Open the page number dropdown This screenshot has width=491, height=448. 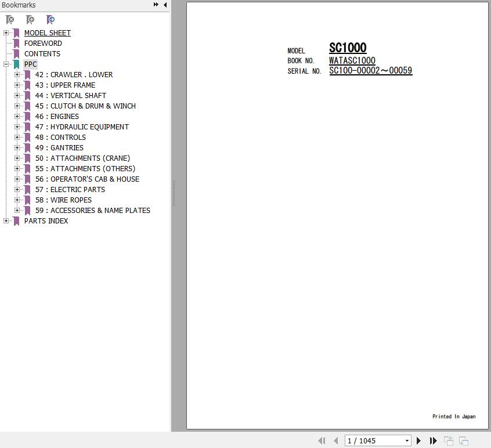407,441
